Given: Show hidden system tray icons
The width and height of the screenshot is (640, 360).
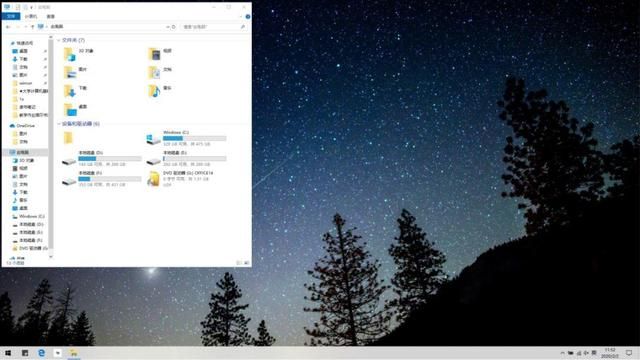Looking at the screenshot, I should click(562, 353).
